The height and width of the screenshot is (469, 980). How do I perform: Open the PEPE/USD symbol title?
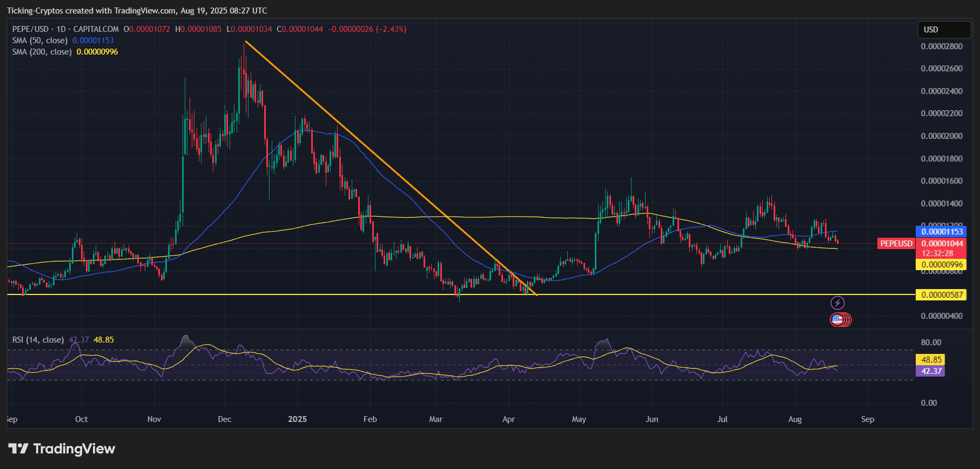(30, 29)
